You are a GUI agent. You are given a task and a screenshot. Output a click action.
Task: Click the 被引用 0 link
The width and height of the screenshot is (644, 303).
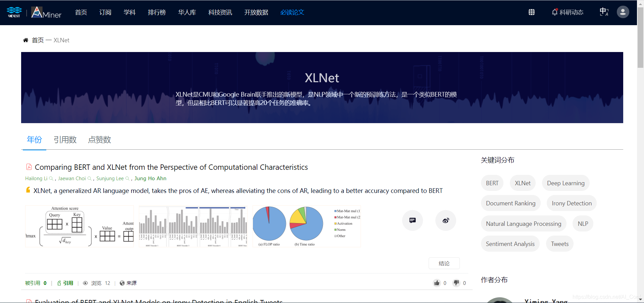tap(36, 283)
